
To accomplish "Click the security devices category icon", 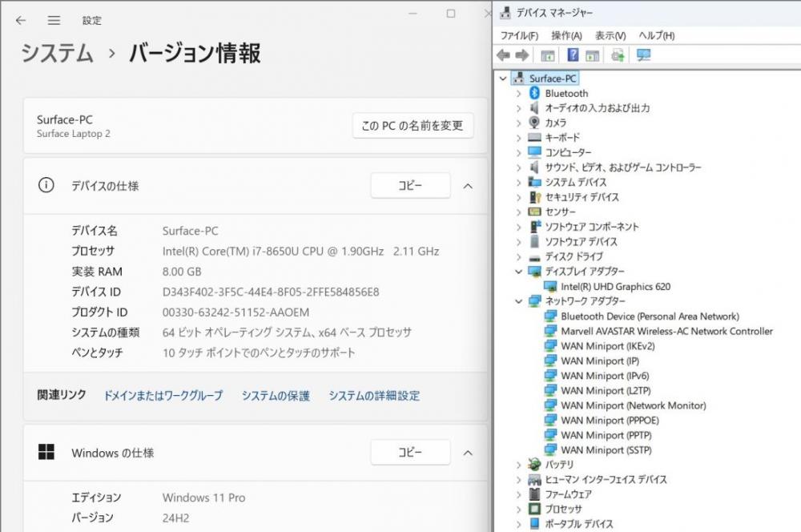I will click(534, 197).
